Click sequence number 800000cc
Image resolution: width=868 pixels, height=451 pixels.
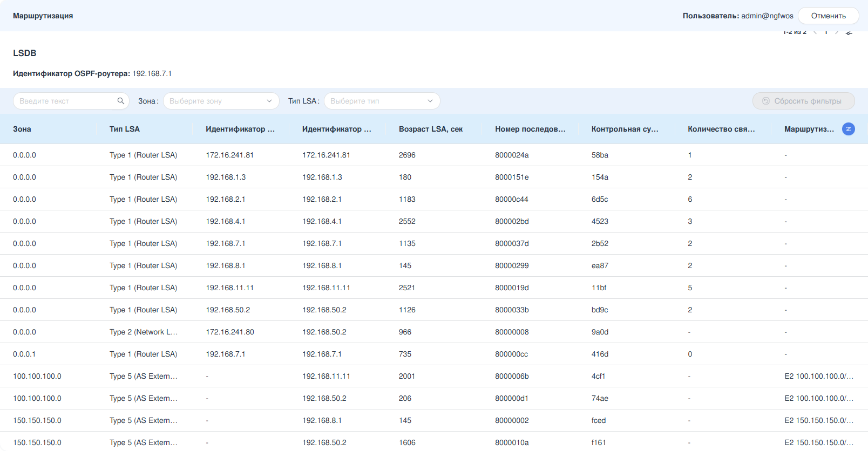coord(512,354)
